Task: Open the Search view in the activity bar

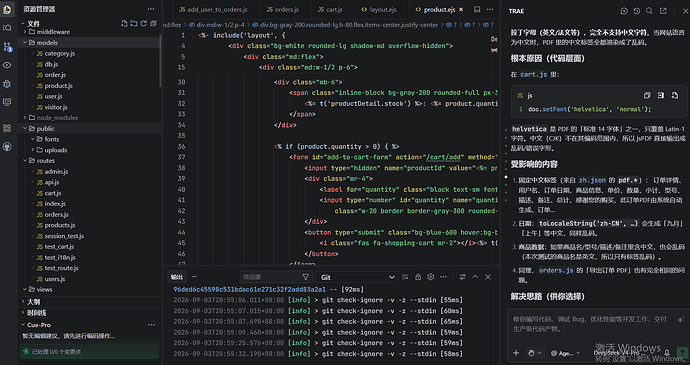Action: pos(7,28)
